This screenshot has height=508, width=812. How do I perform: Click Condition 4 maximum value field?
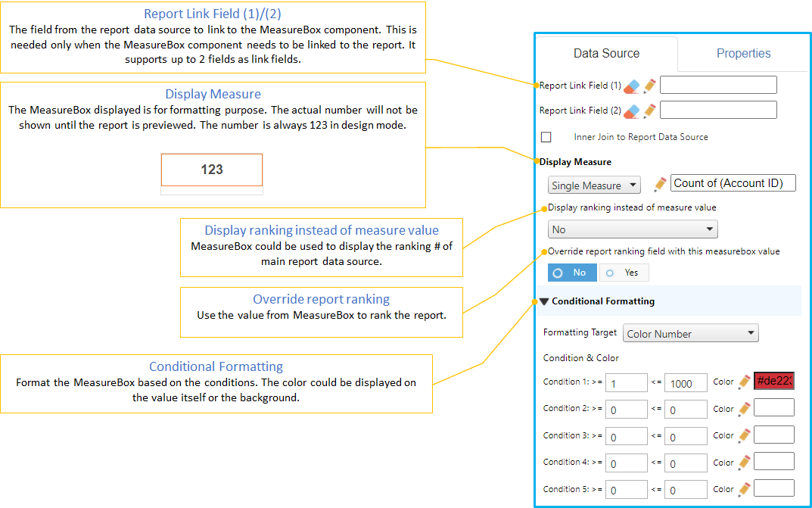(x=686, y=463)
